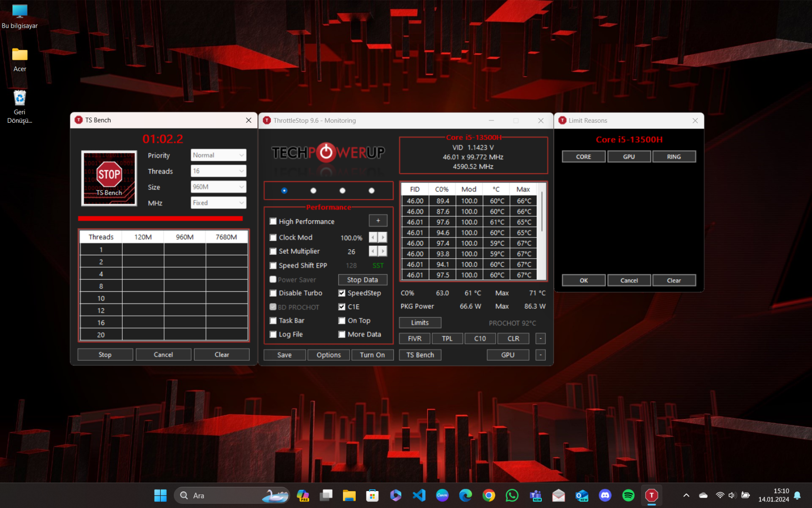
Task: Select the Acer folder on desktop
Action: (x=20, y=60)
